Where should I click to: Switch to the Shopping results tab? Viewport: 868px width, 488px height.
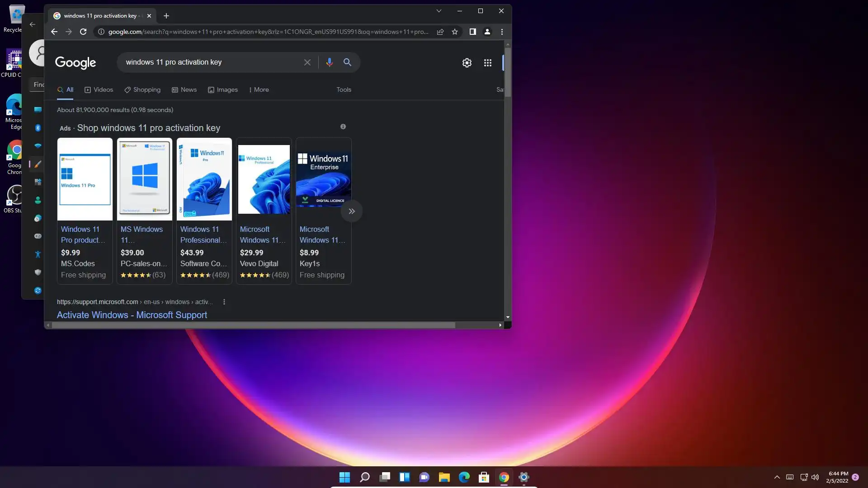(142, 89)
